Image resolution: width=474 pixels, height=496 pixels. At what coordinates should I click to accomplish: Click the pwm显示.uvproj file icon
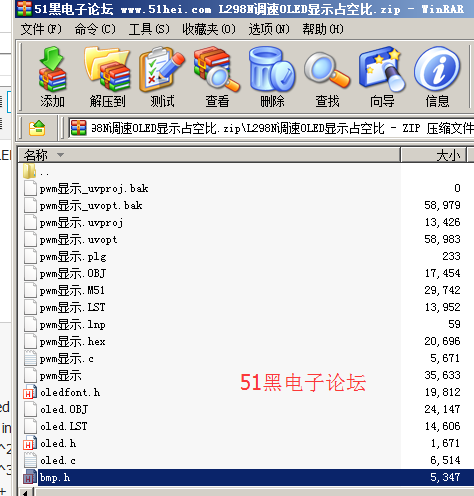click(x=30, y=222)
